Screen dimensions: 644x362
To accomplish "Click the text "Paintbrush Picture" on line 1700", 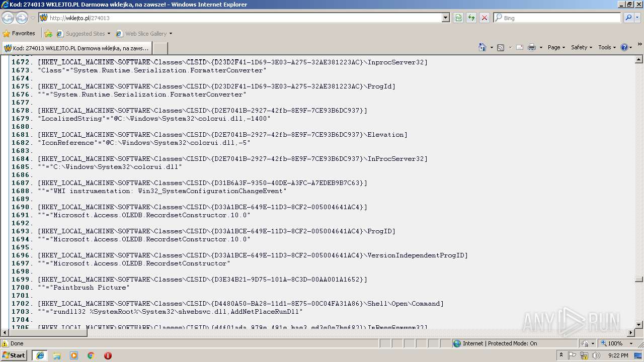I will [92, 288].
